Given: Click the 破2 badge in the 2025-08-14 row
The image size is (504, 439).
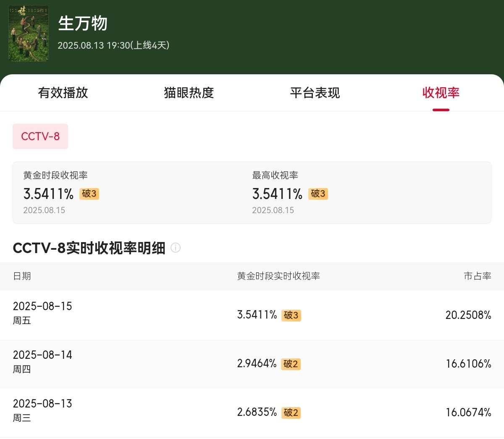Looking at the screenshot, I should click(291, 364).
